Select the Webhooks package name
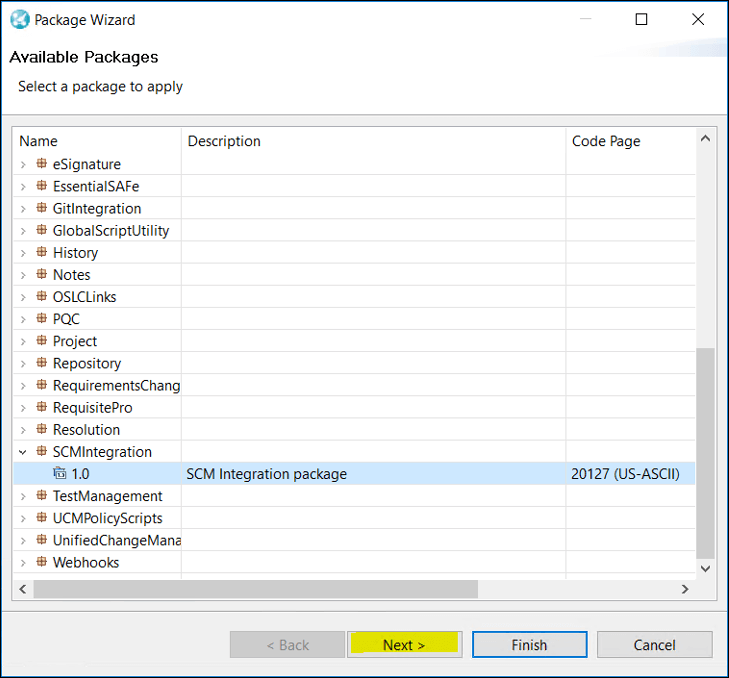The height and width of the screenshot is (678, 729). pos(86,562)
